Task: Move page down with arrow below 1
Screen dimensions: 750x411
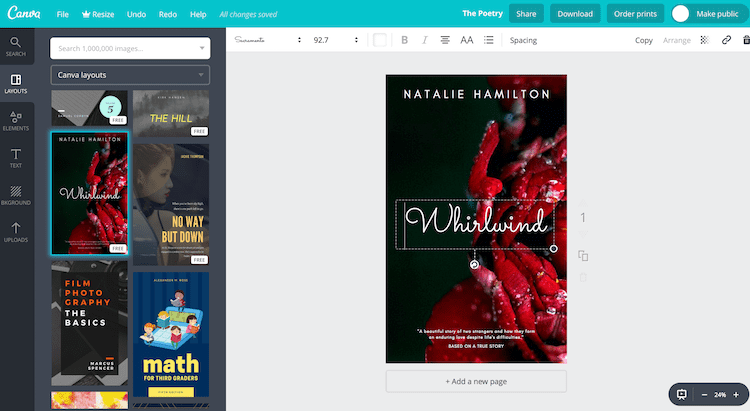Action: coord(583,234)
